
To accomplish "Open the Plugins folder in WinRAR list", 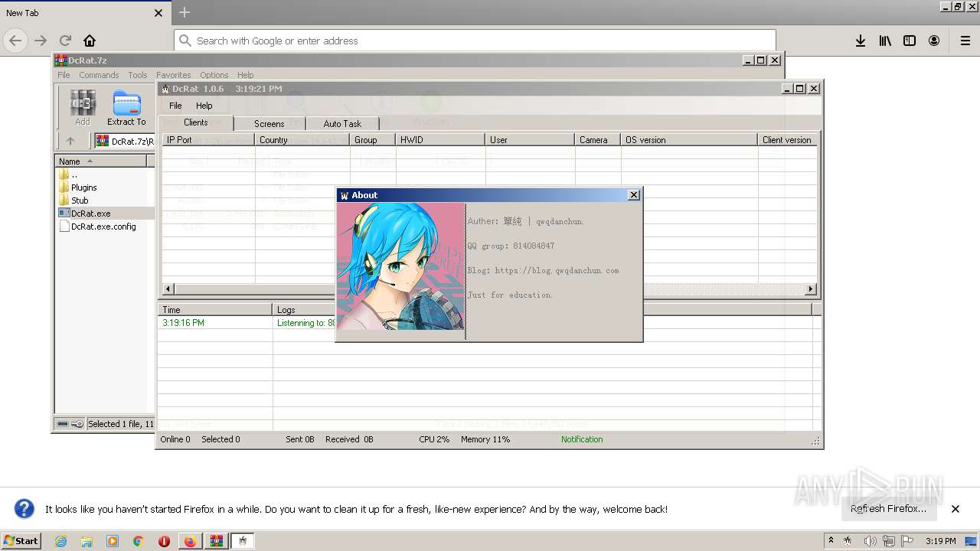I will coord(83,187).
